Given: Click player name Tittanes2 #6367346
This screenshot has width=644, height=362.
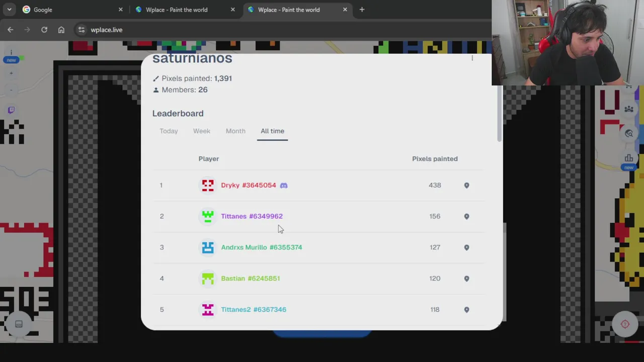Looking at the screenshot, I should (254, 310).
